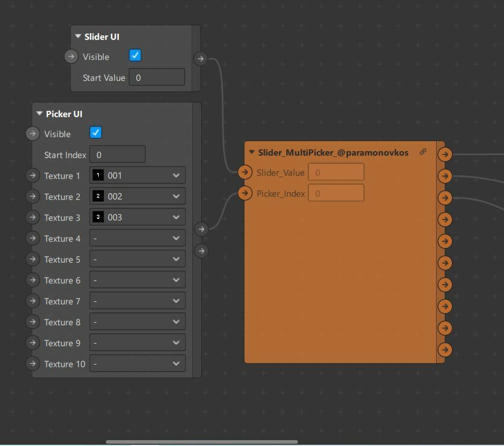Disable the Visible checkbox on Picker UI
Viewport: 504px width, 446px height.
pos(95,133)
